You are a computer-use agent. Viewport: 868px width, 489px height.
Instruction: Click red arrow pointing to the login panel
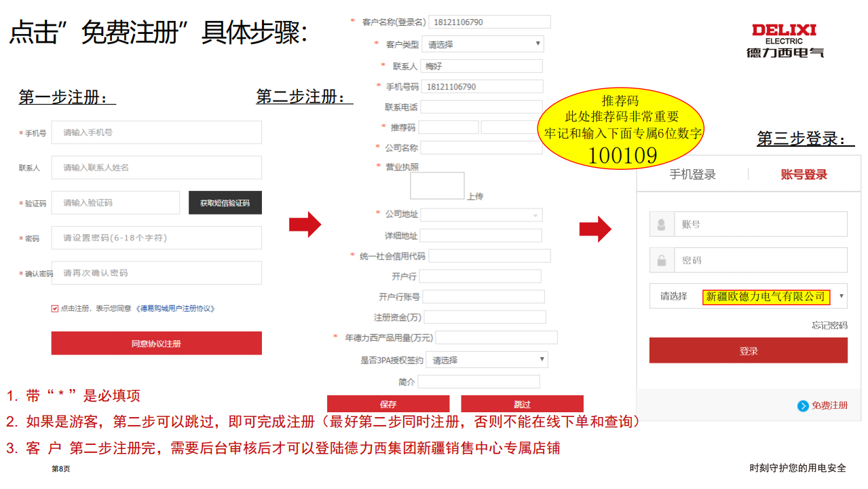tap(595, 229)
